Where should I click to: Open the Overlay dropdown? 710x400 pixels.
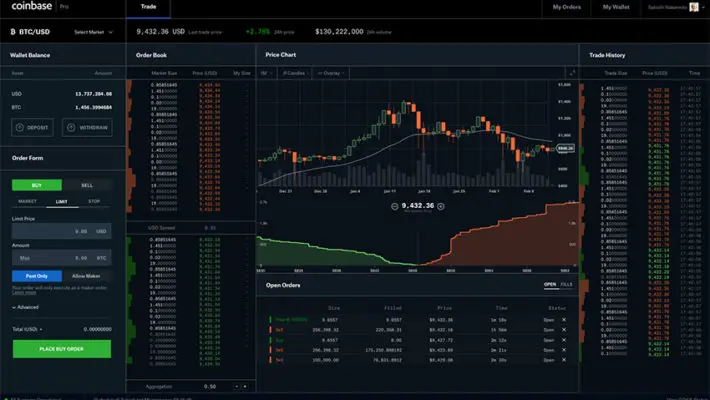[331, 73]
